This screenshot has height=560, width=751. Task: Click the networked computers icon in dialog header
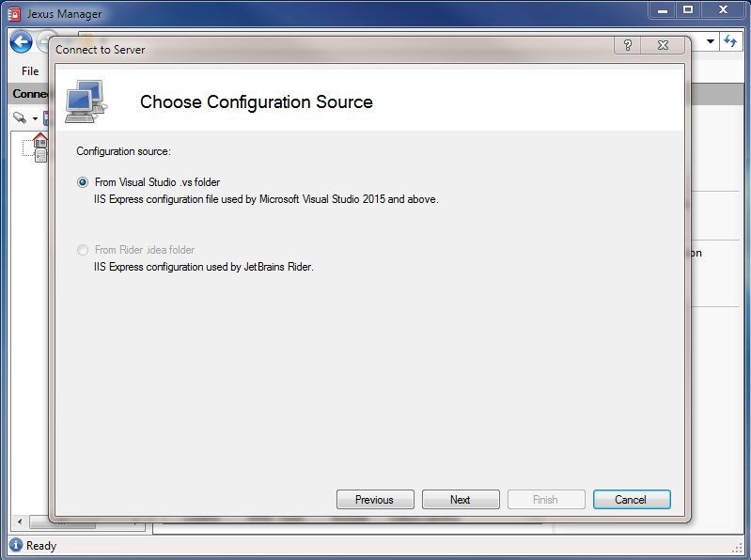pos(86,101)
